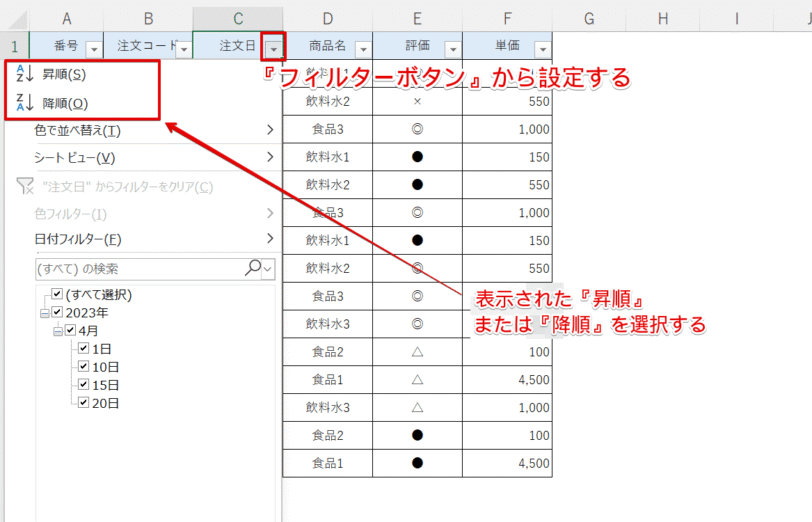Open the 注文日 column filter button
Screen dimensions: 812x522
click(273, 49)
